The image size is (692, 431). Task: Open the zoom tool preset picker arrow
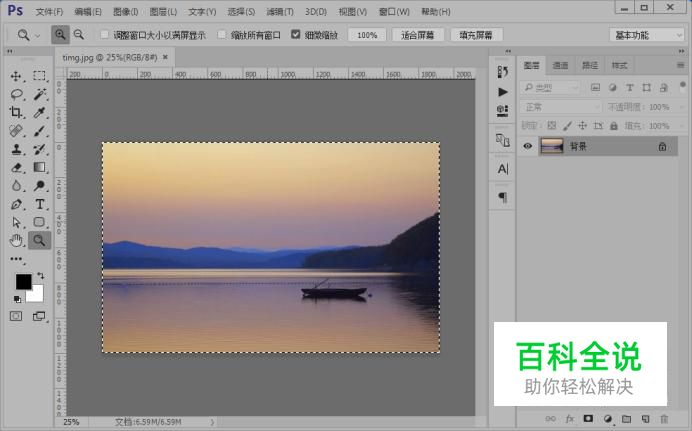pos(38,35)
